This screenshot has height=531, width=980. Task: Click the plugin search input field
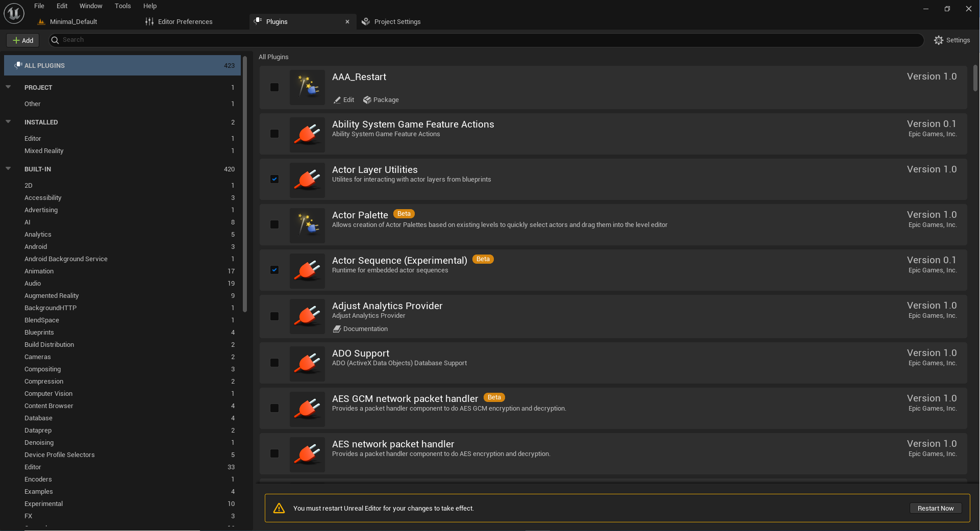point(486,40)
